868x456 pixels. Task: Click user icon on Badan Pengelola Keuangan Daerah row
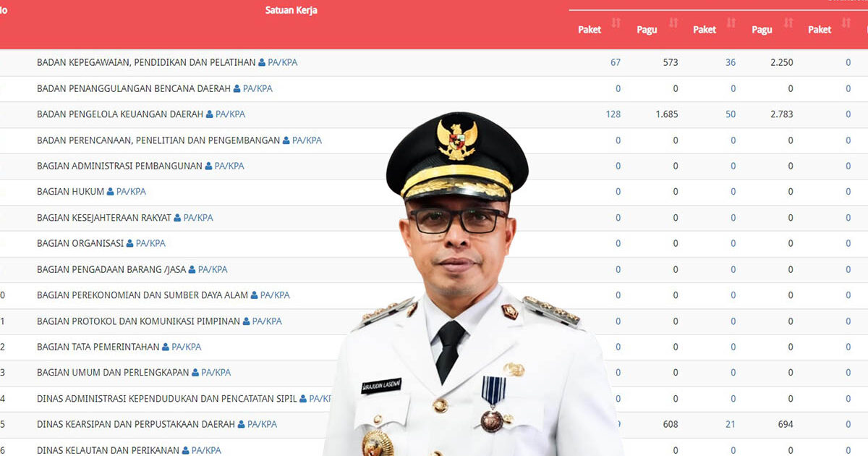click(210, 114)
